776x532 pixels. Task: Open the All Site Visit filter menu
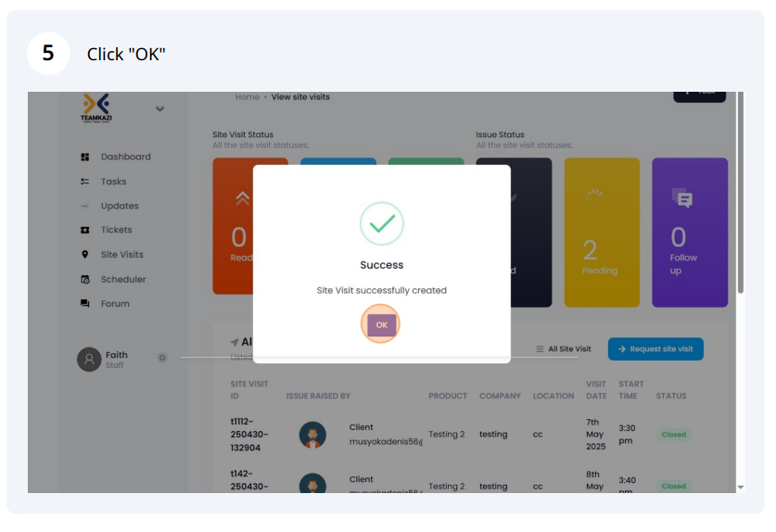point(564,348)
